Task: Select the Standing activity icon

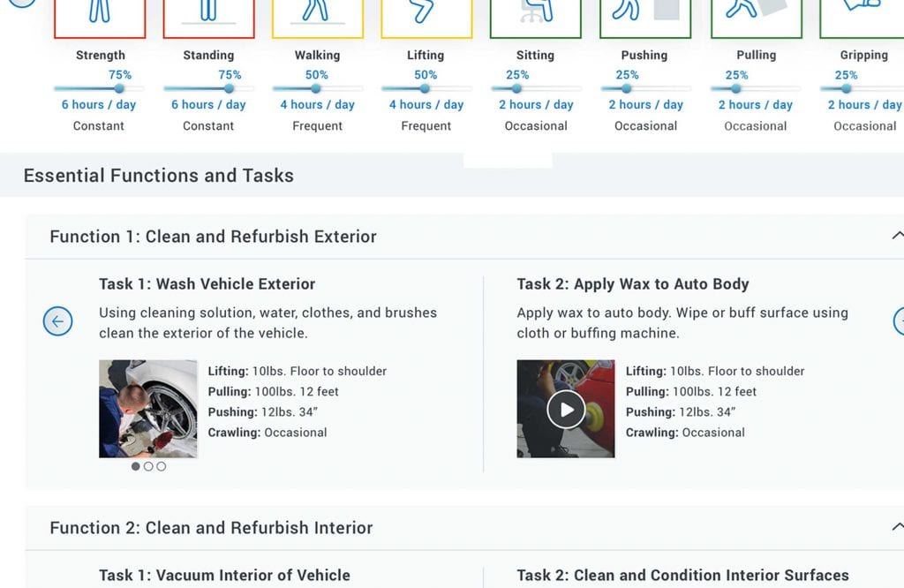Action: 208,19
